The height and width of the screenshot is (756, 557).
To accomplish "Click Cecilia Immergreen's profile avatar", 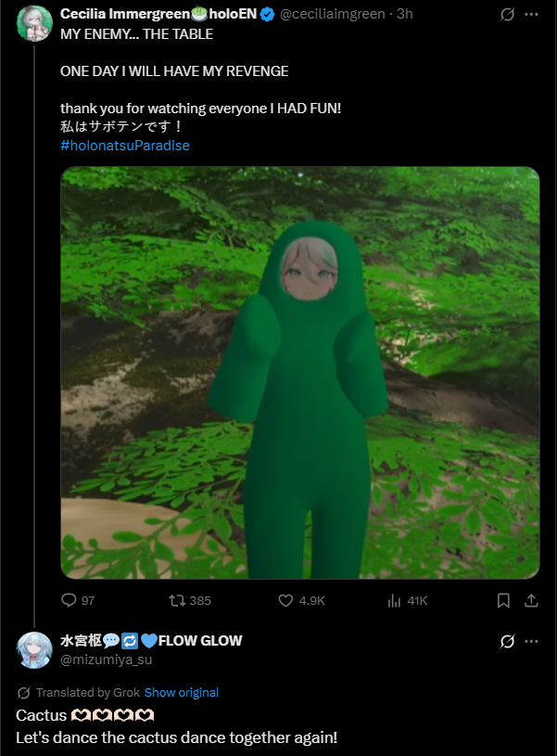I will [34, 23].
